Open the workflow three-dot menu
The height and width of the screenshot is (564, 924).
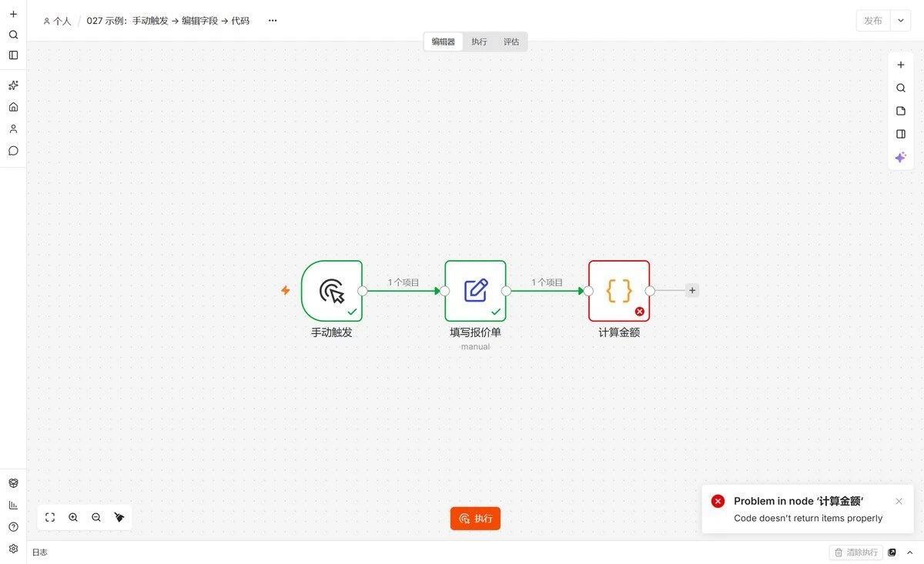[x=273, y=21]
